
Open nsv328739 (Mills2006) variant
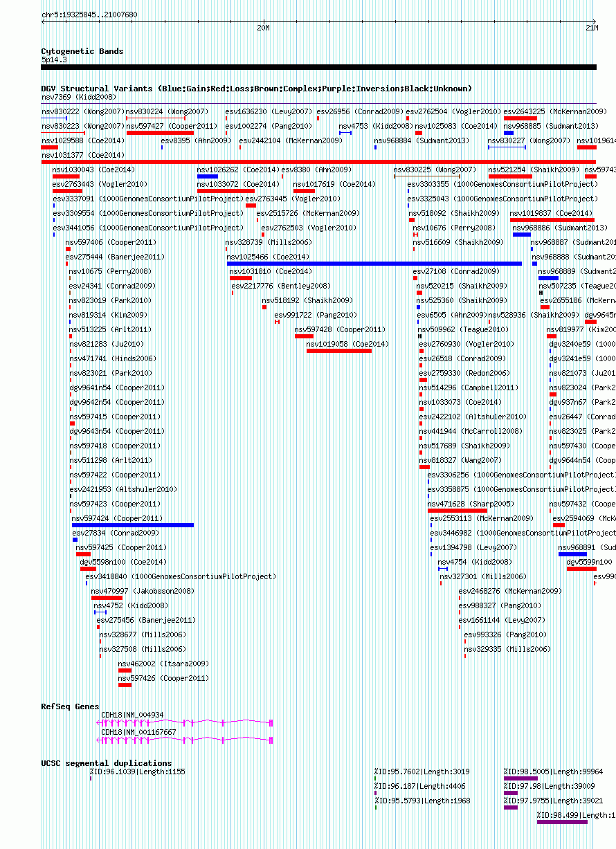(269, 242)
